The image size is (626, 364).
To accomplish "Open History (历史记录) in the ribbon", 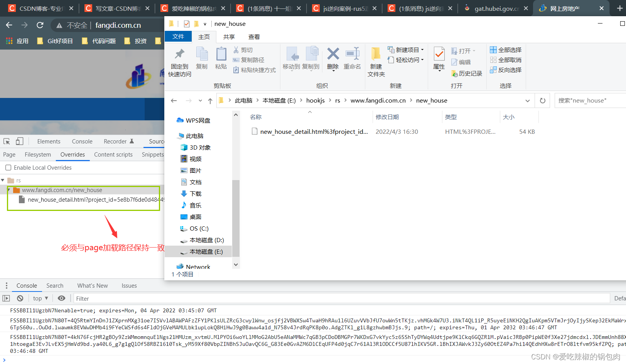I will [x=467, y=73].
